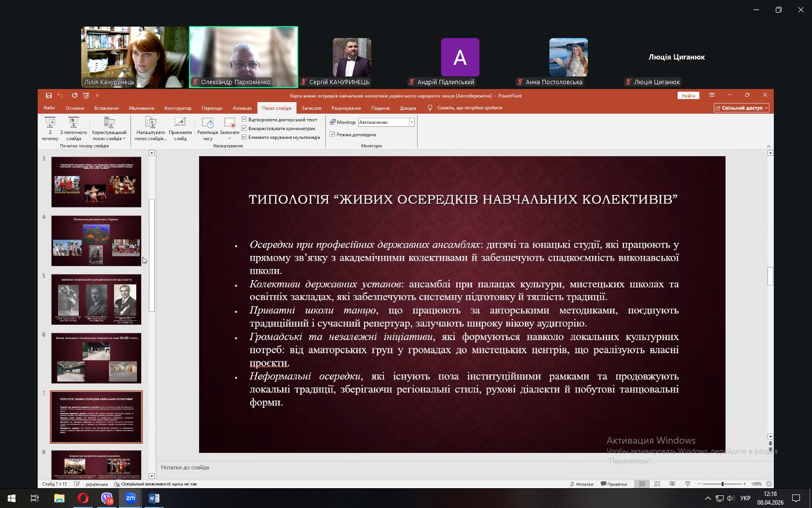Expand the Record Slide Show dropdown
The image size is (812, 508).
click(x=230, y=138)
